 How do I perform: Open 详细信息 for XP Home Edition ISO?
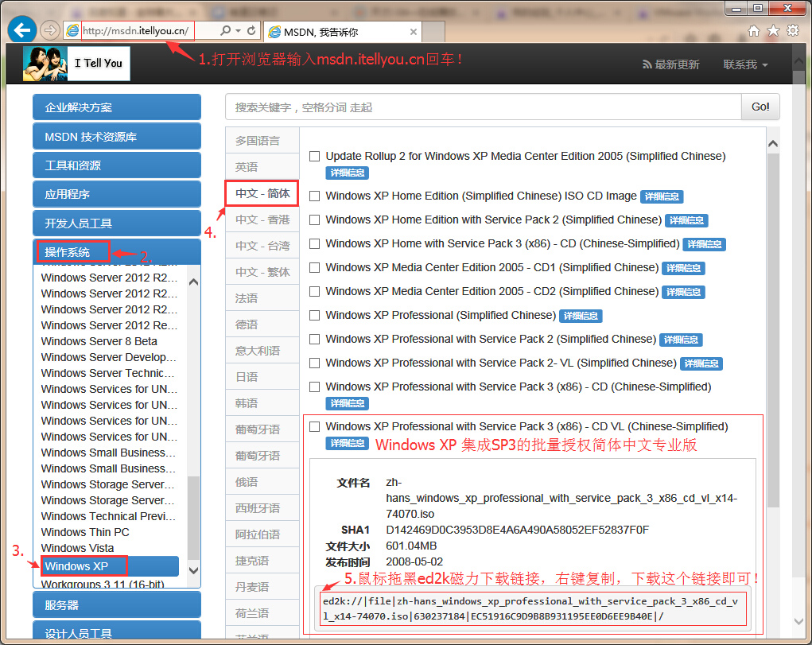pos(662,197)
